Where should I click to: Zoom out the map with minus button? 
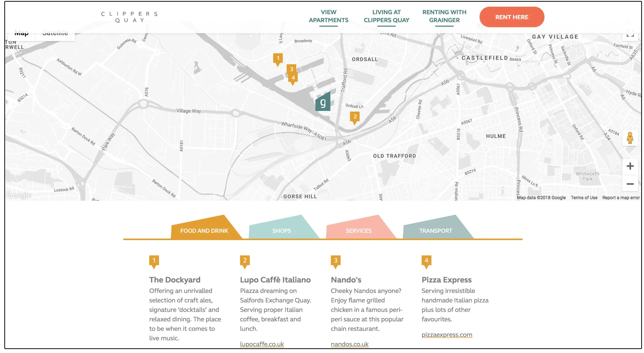(x=630, y=184)
